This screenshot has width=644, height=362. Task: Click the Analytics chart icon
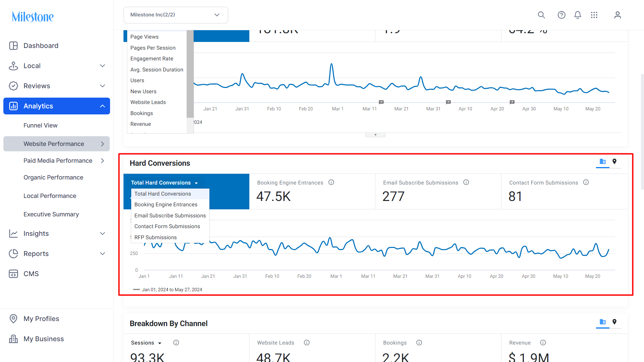point(13,106)
